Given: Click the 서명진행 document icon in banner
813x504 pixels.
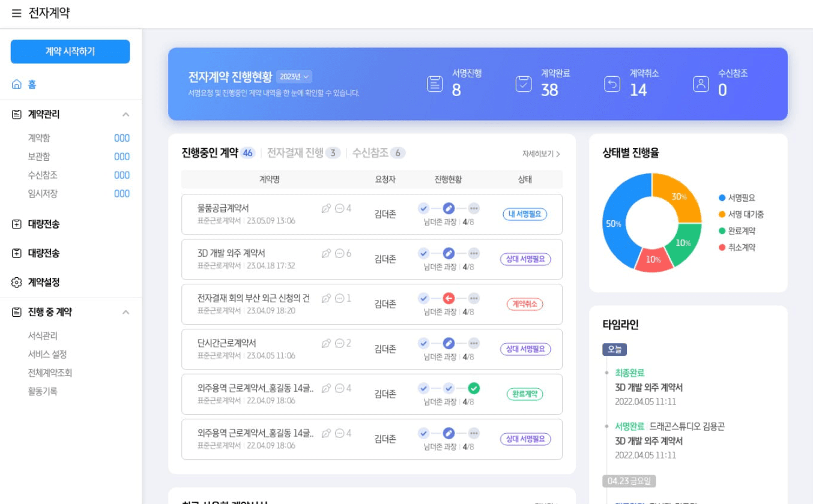Looking at the screenshot, I should tap(435, 84).
